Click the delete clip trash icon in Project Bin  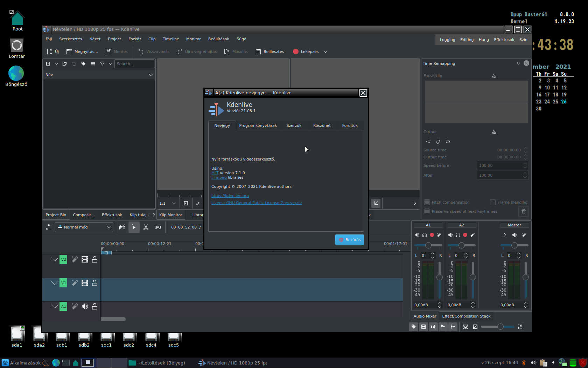pyautogui.click(x=74, y=64)
